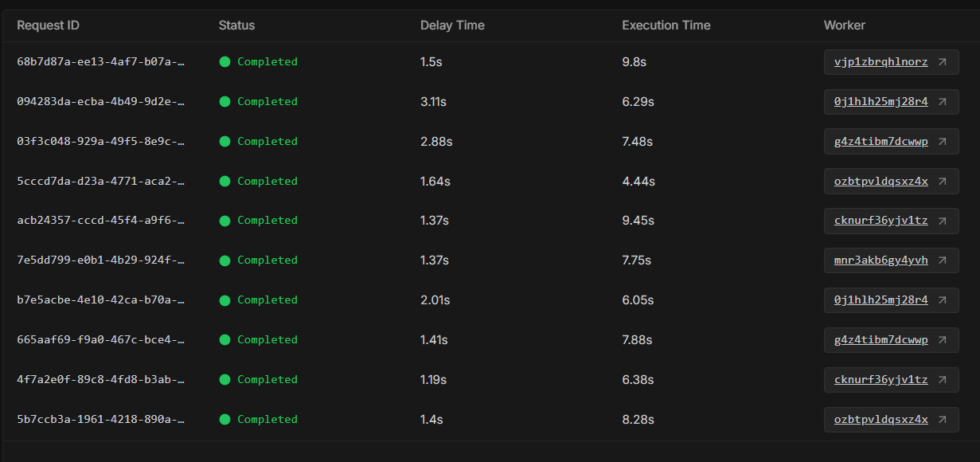The image size is (980, 462).
Task: Click the Delay Time column header
Action: point(452,25)
